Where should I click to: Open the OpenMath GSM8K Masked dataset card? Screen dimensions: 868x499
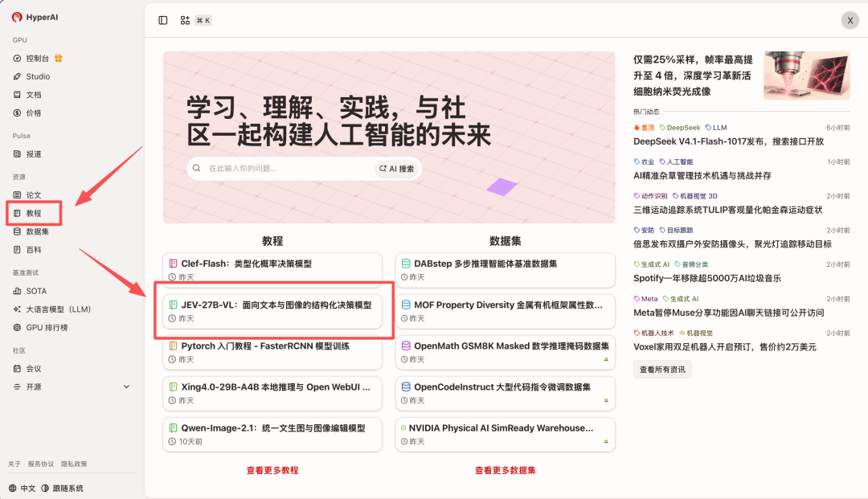505,353
